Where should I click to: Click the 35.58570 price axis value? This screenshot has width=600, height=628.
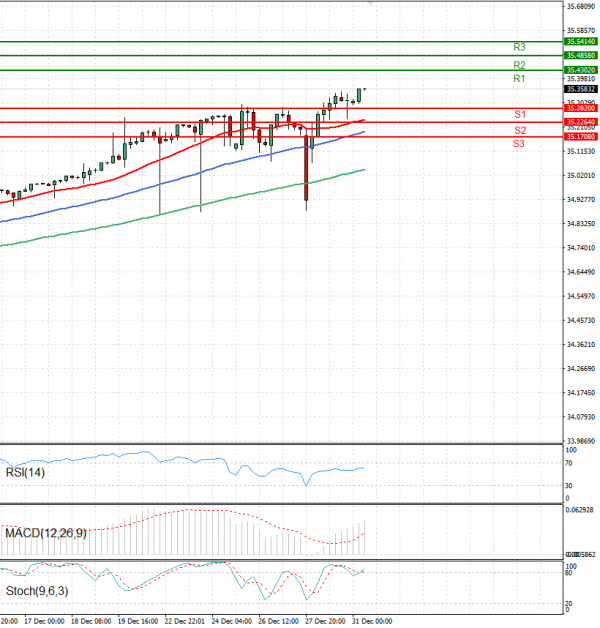(x=581, y=30)
